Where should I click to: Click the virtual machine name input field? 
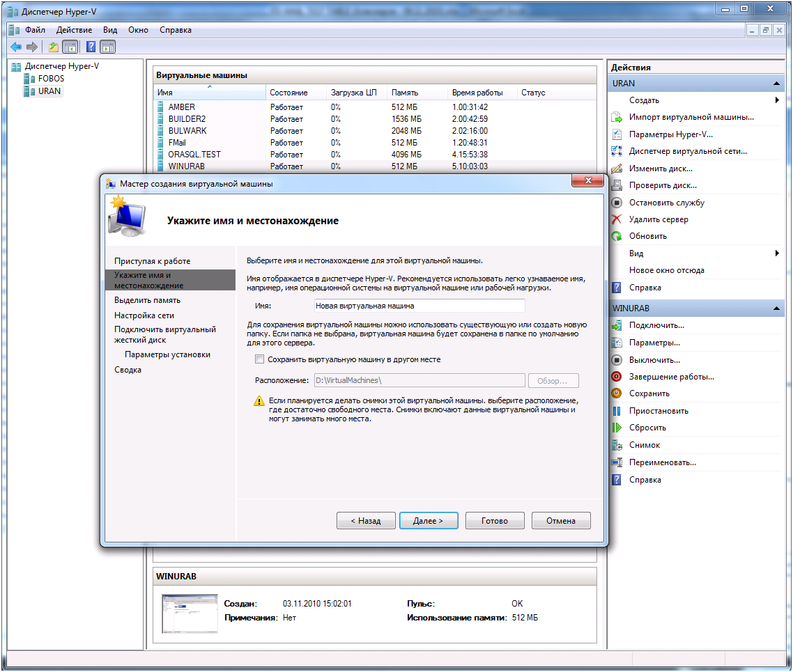click(x=419, y=306)
